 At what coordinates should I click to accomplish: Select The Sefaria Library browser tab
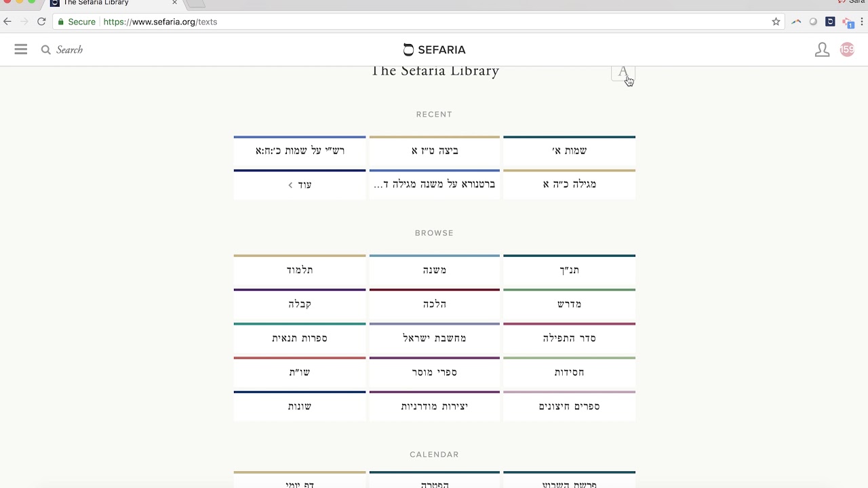[x=114, y=3]
